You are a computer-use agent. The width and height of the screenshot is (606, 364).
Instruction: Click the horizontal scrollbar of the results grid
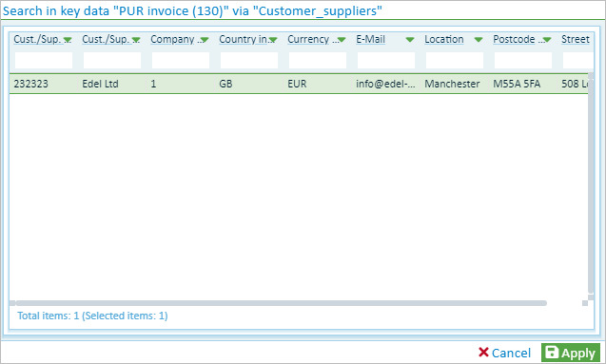[281, 303]
